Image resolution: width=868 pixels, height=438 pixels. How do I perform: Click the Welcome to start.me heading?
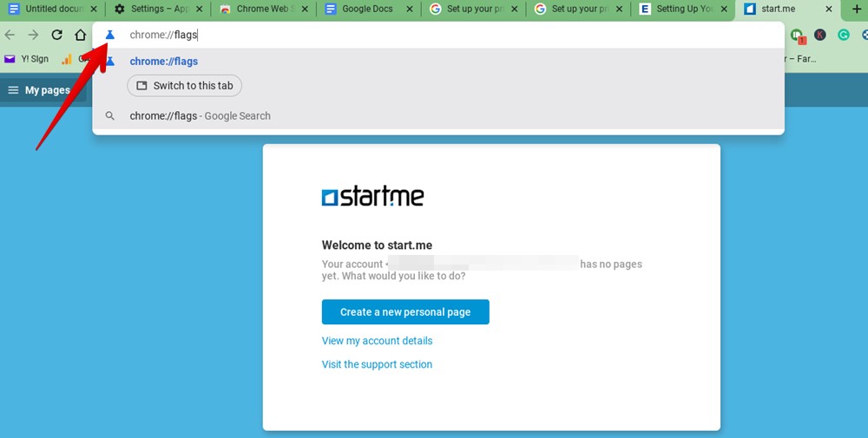click(x=377, y=245)
